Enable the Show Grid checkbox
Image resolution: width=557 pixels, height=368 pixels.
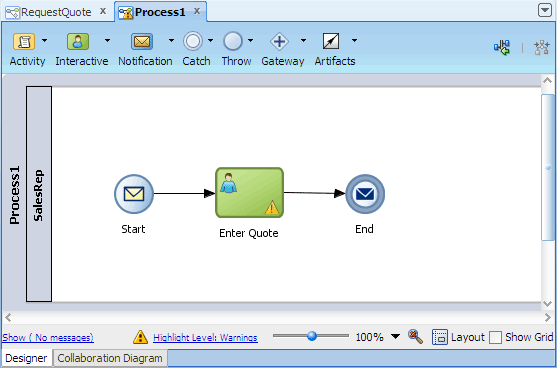(x=495, y=337)
